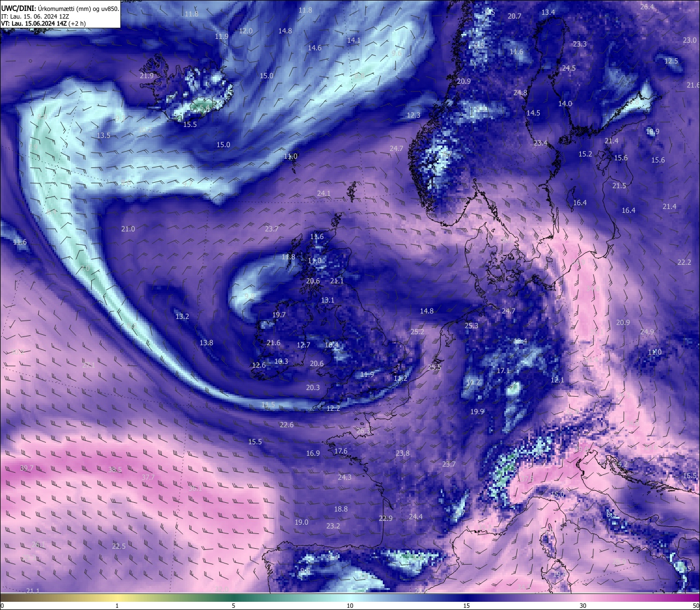Click the 22.2 value at the eastern edge
The width and height of the screenshot is (700, 610).
click(x=684, y=262)
